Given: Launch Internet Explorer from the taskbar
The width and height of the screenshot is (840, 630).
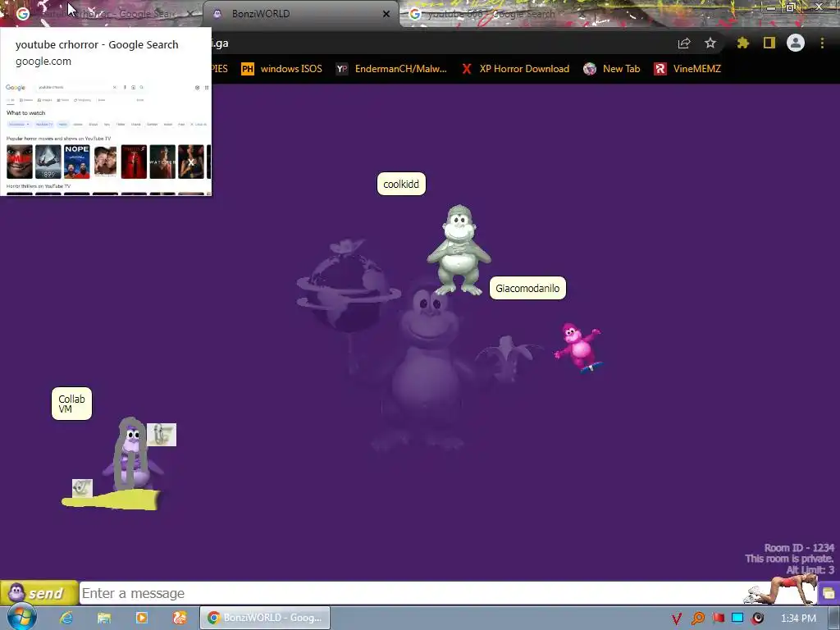Looking at the screenshot, I should pyautogui.click(x=66, y=618).
